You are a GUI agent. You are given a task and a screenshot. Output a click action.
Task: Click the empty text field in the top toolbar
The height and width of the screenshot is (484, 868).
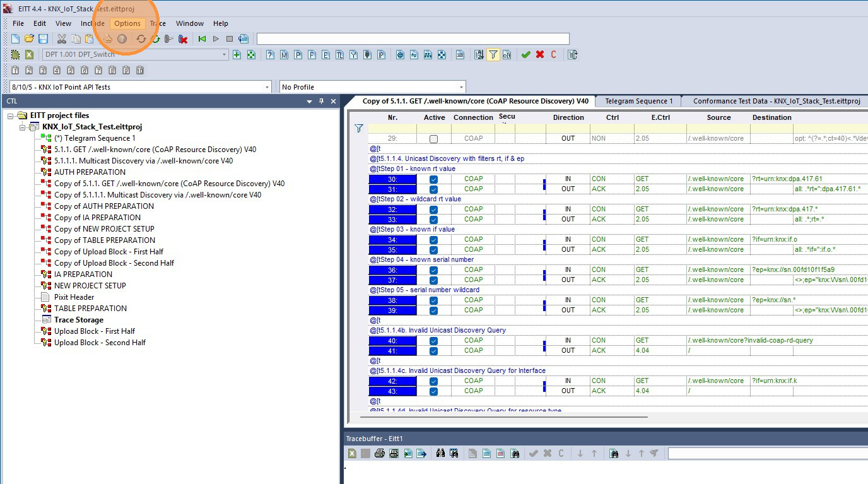413,39
